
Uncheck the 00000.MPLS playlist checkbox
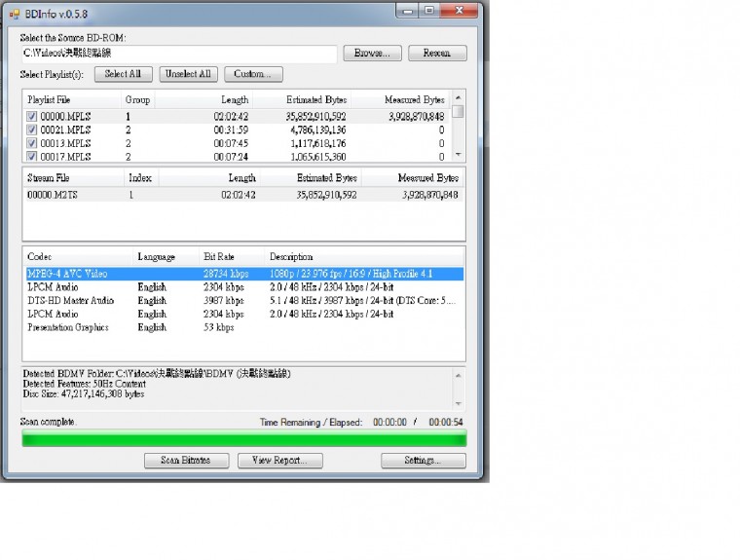(31, 116)
